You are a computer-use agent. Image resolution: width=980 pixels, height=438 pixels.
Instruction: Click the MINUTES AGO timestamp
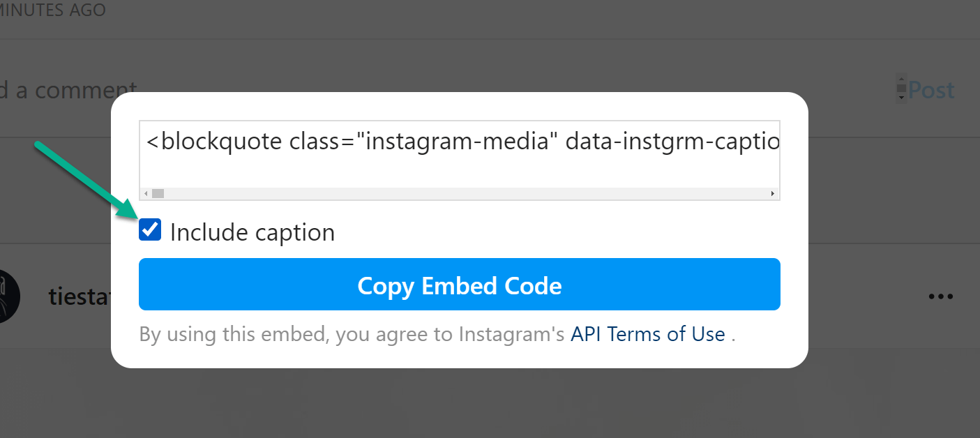[x=52, y=10]
